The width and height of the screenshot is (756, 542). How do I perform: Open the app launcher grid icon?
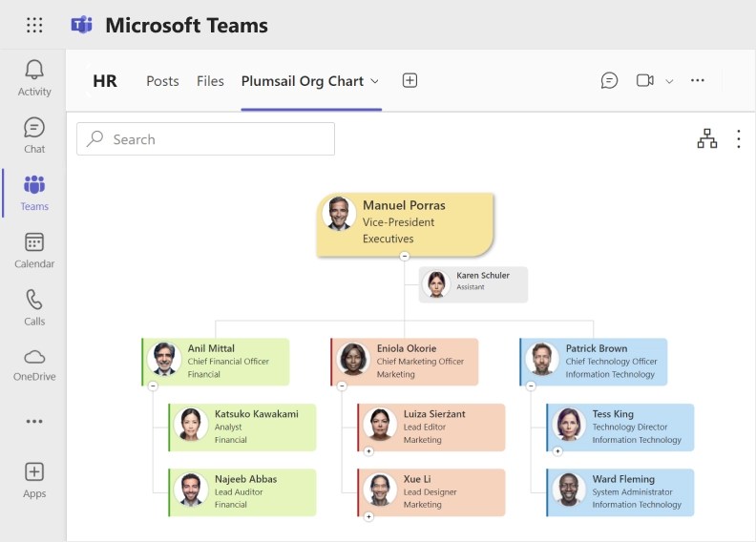34,25
